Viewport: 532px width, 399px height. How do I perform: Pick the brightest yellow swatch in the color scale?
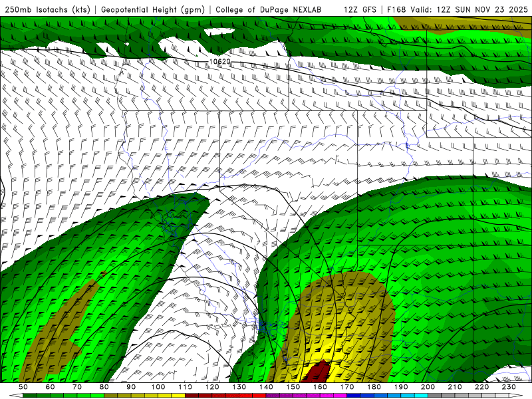coord(178,396)
